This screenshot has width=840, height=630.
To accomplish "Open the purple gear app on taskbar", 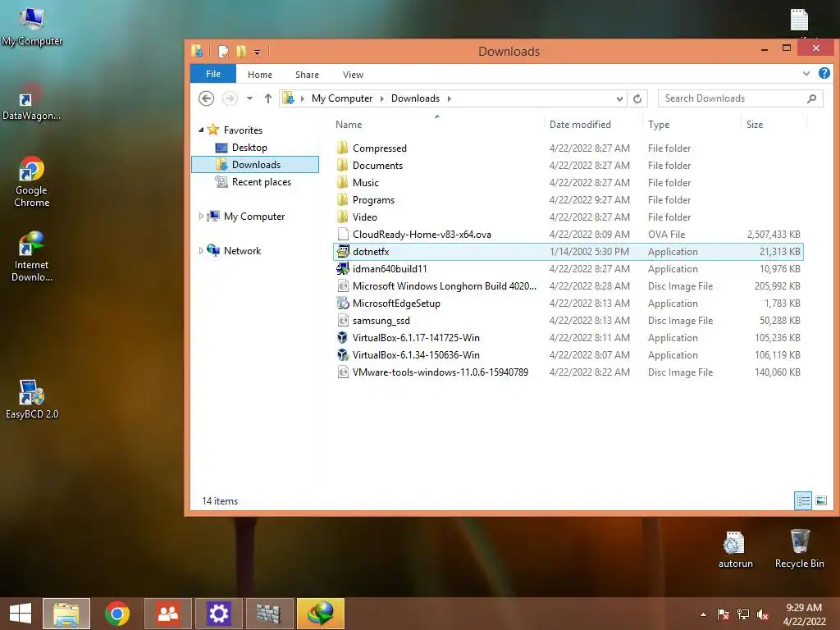I will point(218,614).
